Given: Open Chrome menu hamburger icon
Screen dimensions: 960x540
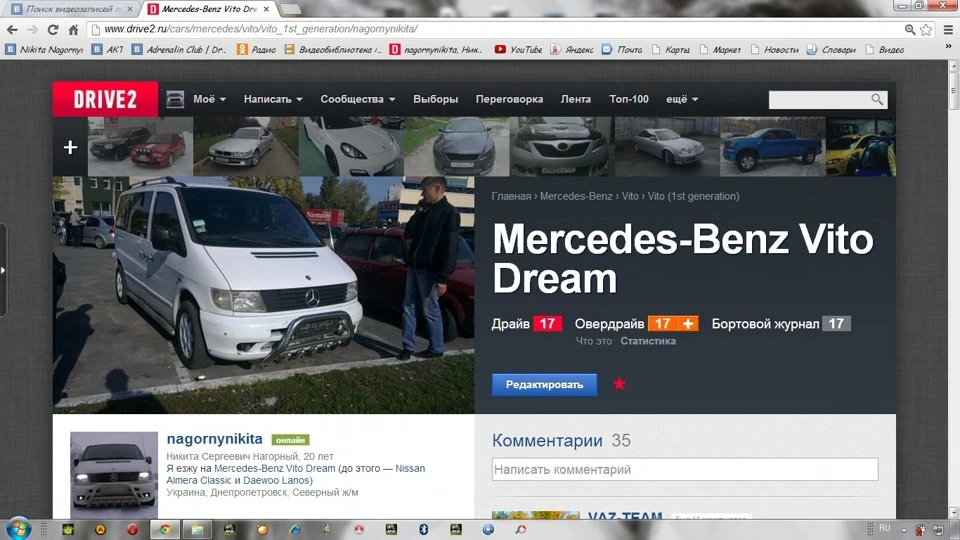Looking at the screenshot, I should click(x=948, y=29).
